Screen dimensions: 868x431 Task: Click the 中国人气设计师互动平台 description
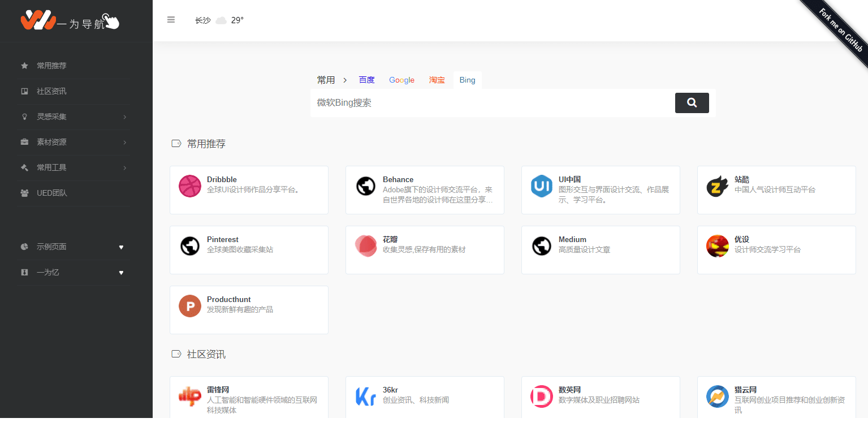[x=775, y=189]
